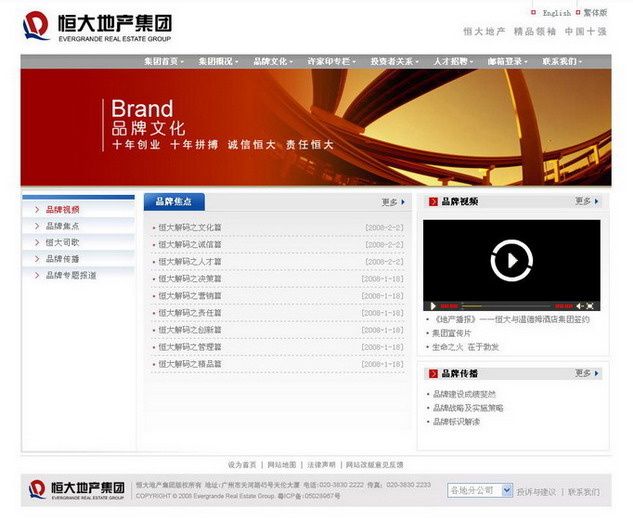Image resolution: width=633 pixels, height=520 pixels.
Task: Switch to English version link
Action: [557, 13]
